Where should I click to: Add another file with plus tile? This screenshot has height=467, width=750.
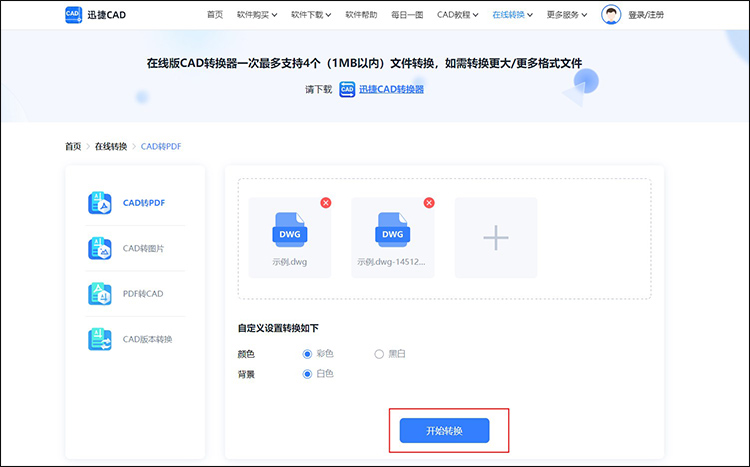(x=496, y=238)
